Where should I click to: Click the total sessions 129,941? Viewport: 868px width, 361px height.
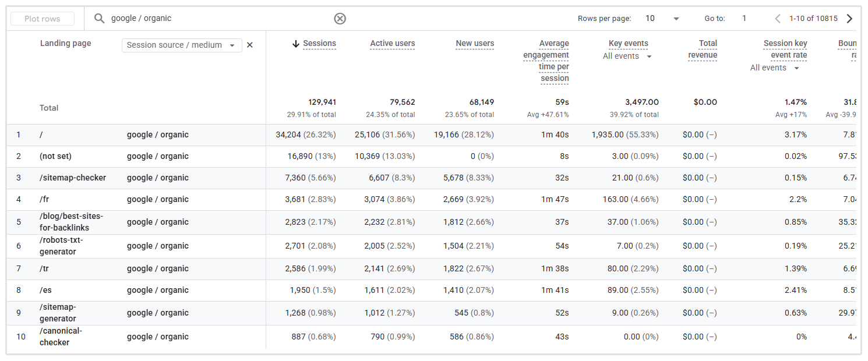322,102
